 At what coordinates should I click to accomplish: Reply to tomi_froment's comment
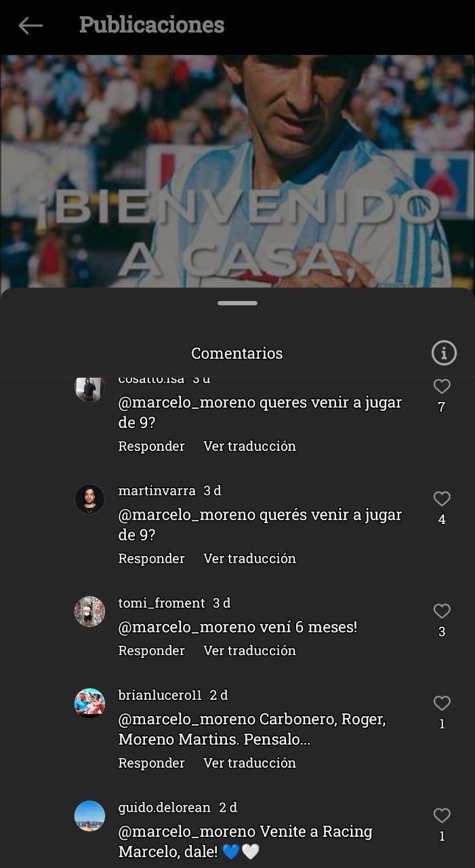[151, 651]
